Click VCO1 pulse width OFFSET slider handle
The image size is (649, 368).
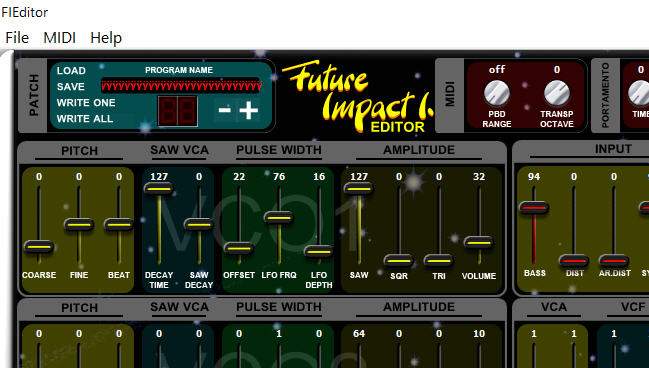tap(239, 248)
